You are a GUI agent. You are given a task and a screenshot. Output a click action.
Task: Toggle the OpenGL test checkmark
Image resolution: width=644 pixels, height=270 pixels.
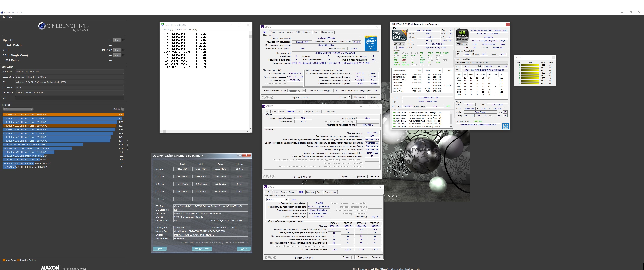click(124, 40)
